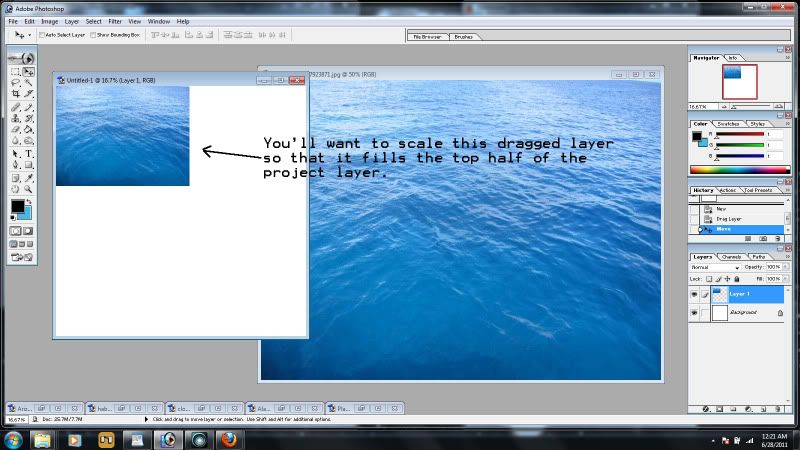Select the Rectangular Marquee tool
Image resolution: width=800 pixels, height=450 pixels.
[x=15, y=72]
